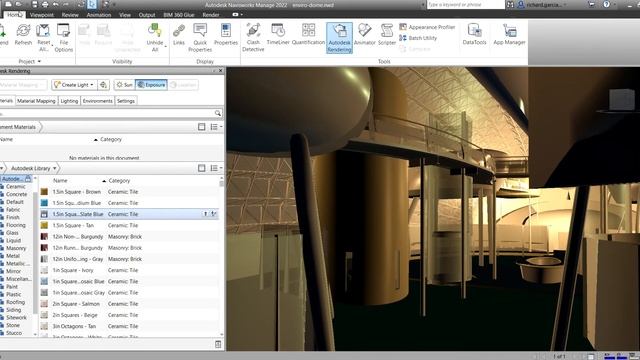Viewport: 640px width, 360px height.
Task: Open App Manager
Action: pos(509,34)
